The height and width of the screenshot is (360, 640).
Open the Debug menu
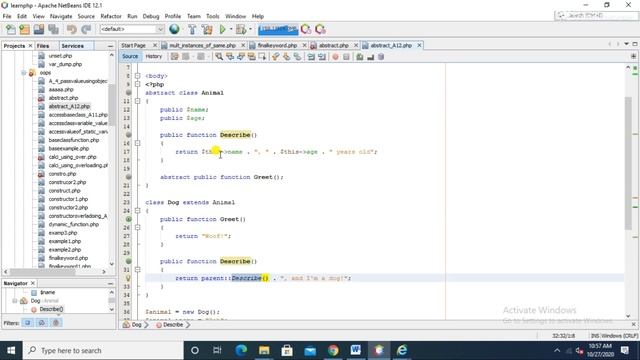click(151, 16)
